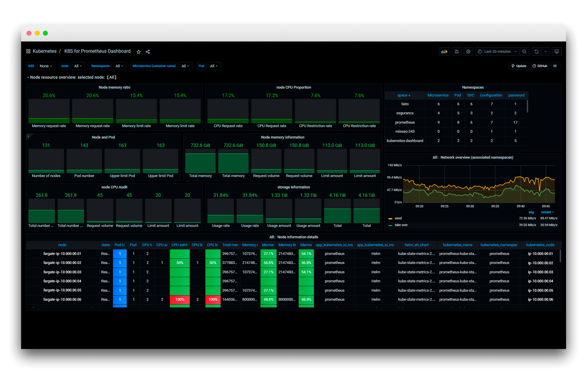Cycle view mode with monitor icon
588x375 pixels.
coord(557,52)
